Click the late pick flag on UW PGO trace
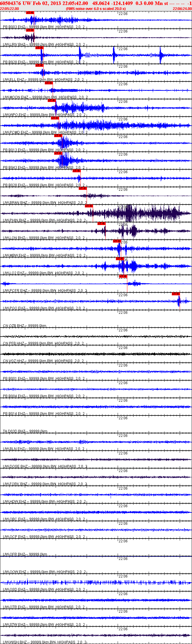This screenshot has width=192, height=644. [x=176, y=294]
